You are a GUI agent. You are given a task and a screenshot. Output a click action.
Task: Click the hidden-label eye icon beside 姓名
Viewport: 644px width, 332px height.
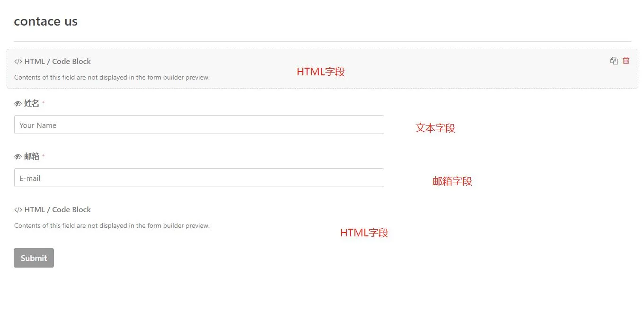click(18, 104)
